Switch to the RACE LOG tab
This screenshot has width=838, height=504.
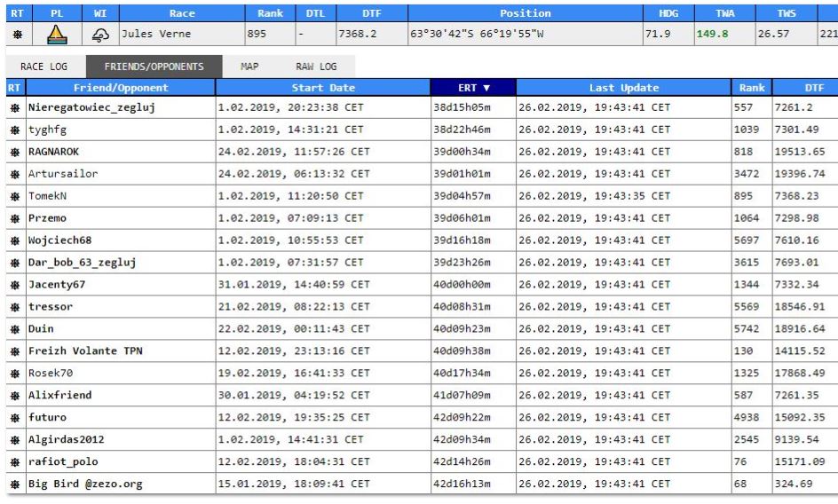pyautogui.click(x=43, y=66)
